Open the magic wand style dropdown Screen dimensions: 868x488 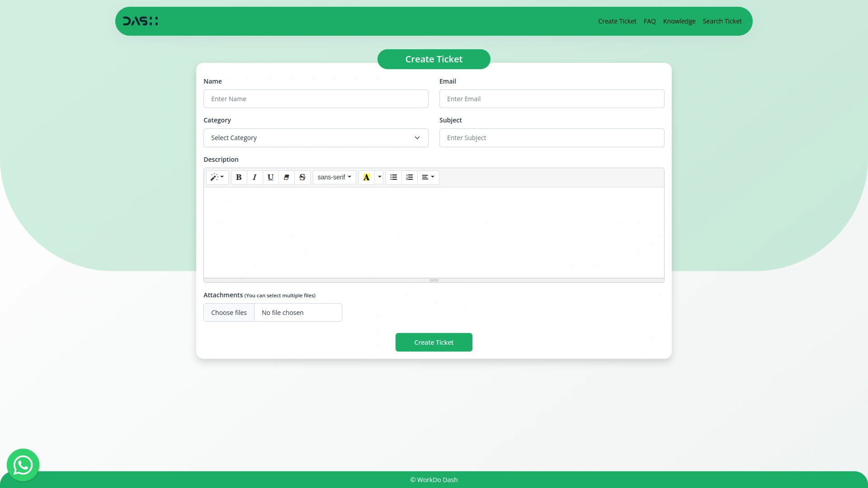pos(217,177)
